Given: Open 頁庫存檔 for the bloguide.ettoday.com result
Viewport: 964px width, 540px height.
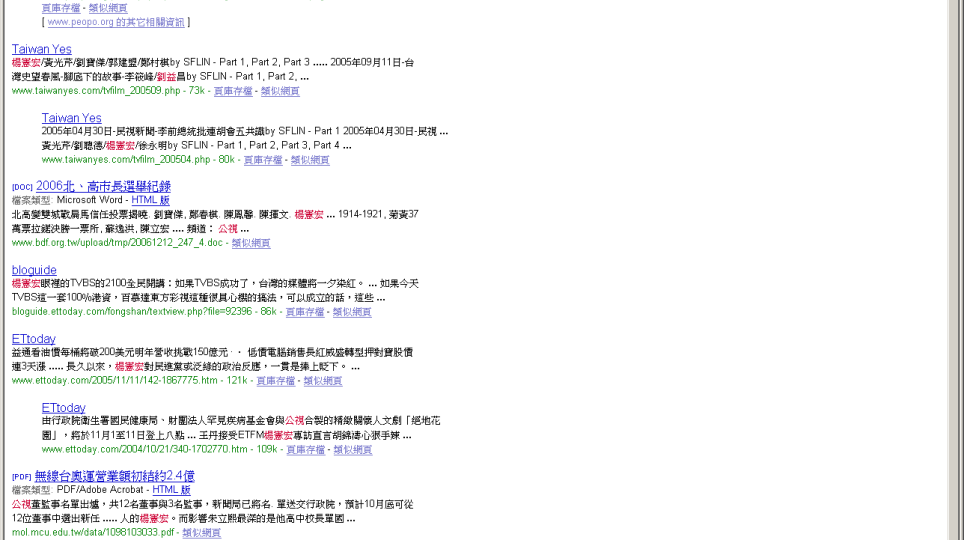Looking at the screenshot, I should pyautogui.click(x=305, y=312).
